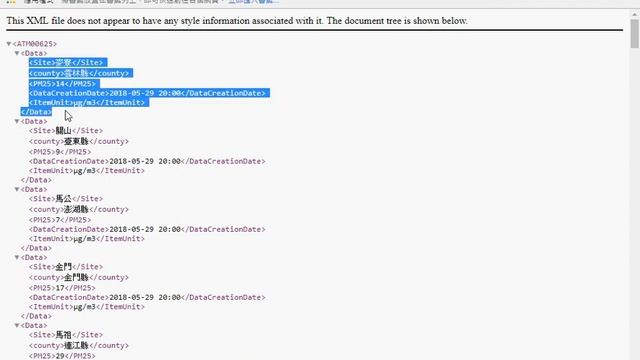Click the <county>臺東縣</county> line
This screenshot has width=640, height=360.
(x=78, y=141)
